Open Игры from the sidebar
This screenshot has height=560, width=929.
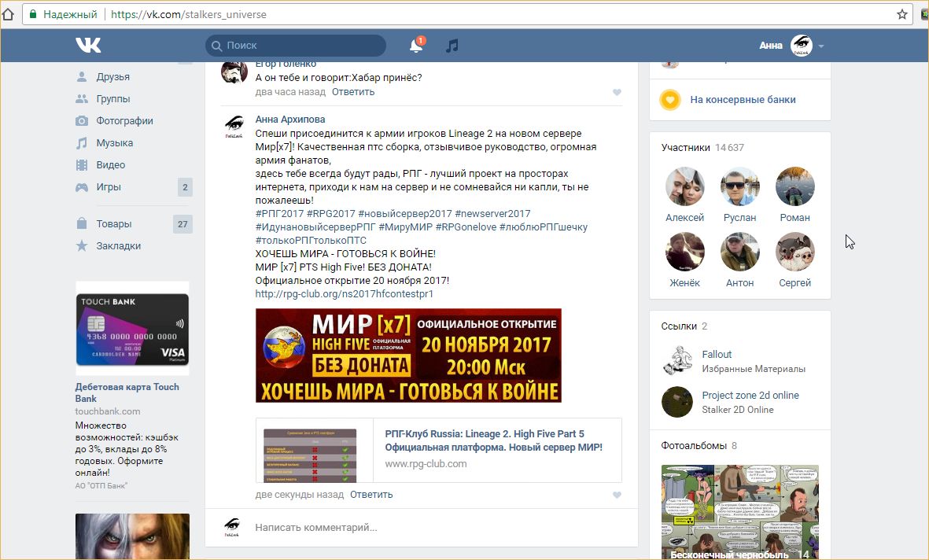click(x=109, y=187)
